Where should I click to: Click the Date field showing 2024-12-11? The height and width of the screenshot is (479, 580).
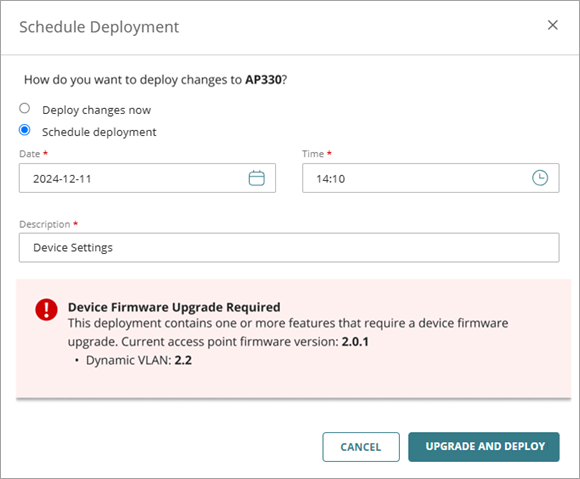(x=147, y=178)
